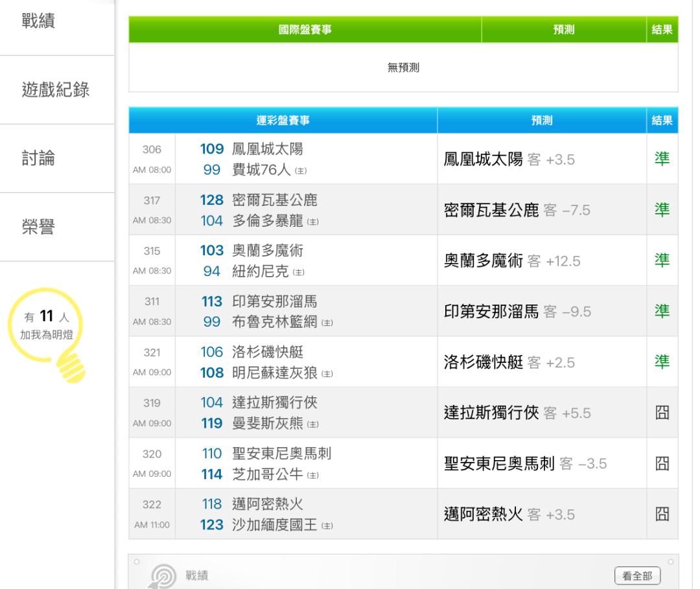
Task: Click the score 123 for 沙加緬度國王
Action: [211, 525]
